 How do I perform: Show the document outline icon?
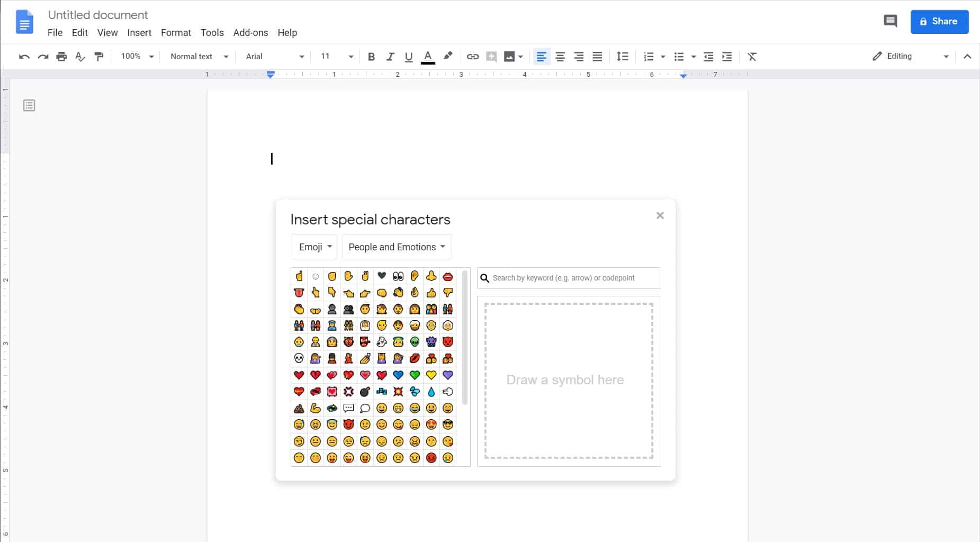click(29, 106)
